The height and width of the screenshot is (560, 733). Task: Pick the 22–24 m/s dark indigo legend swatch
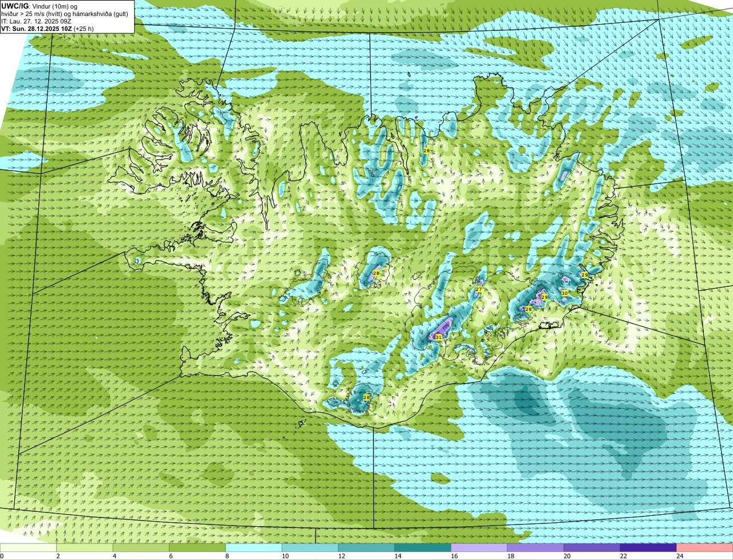[x=649, y=547]
